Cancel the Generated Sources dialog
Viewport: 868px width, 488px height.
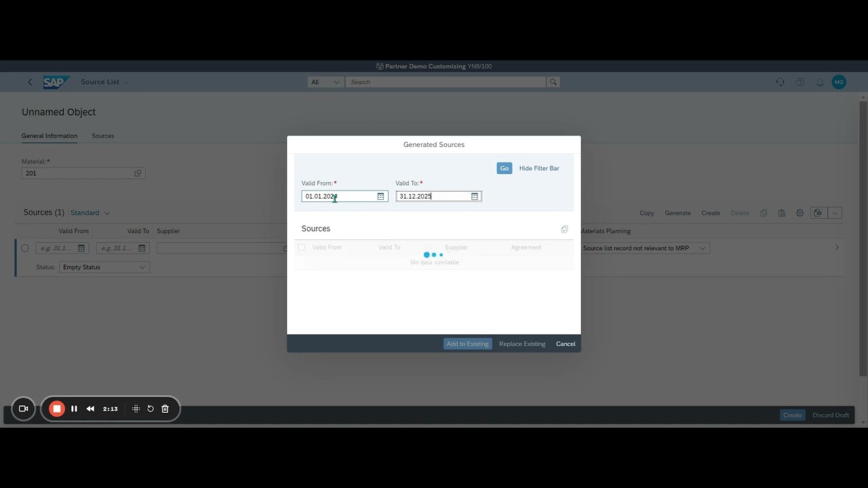pos(566,344)
